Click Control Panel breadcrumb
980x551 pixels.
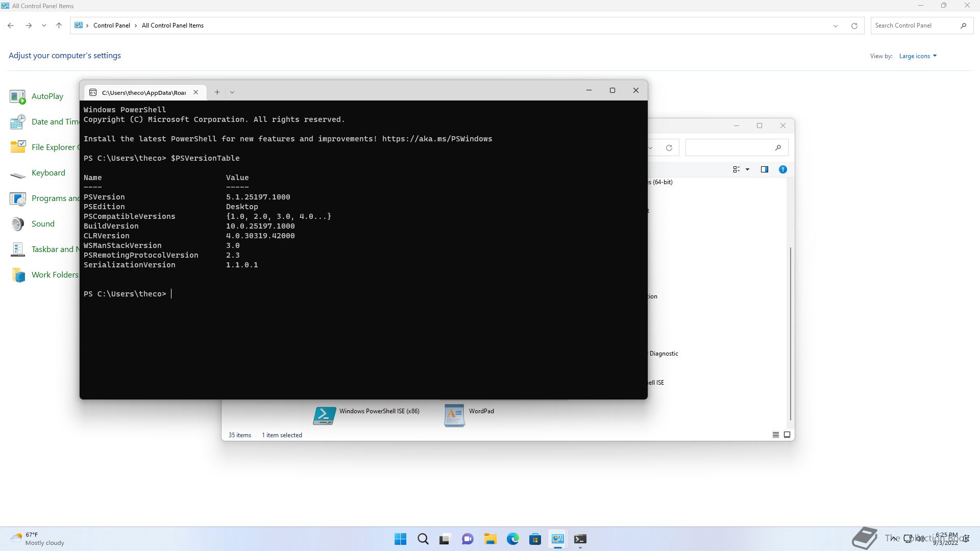tap(111, 26)
